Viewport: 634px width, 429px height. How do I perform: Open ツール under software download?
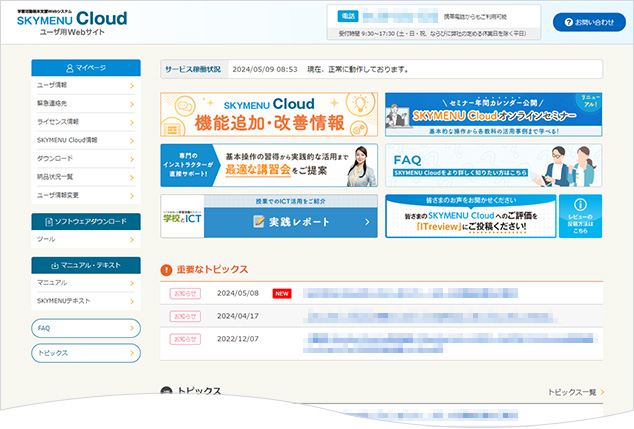[84, 240]
